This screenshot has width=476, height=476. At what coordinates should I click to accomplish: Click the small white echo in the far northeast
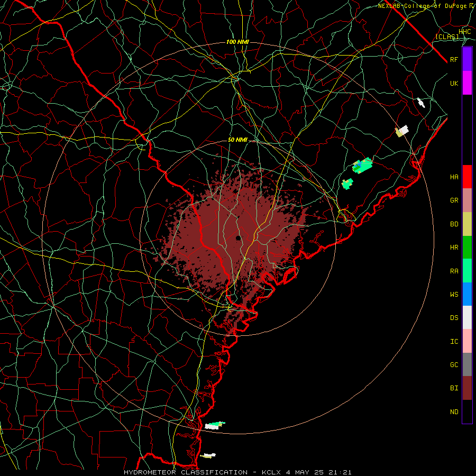(421, 103)
